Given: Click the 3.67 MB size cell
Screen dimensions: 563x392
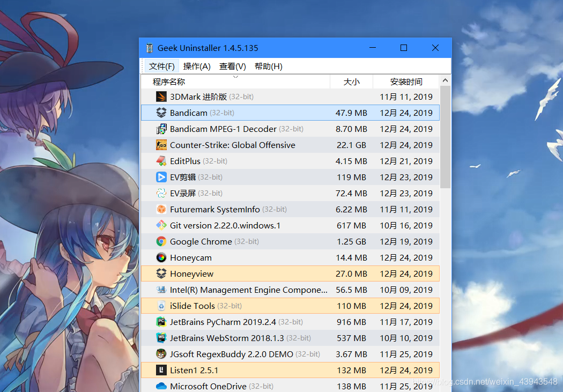Looking at the screenshot, I should [351, 354].
